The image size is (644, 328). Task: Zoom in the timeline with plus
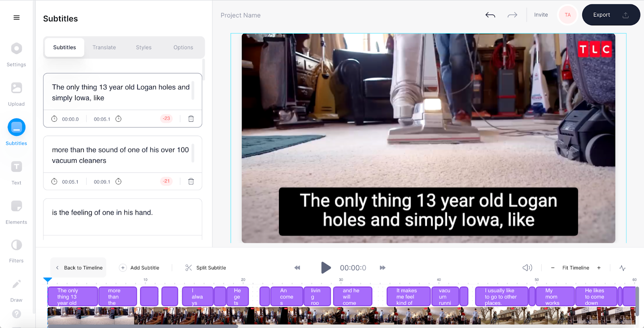[599, 268]
